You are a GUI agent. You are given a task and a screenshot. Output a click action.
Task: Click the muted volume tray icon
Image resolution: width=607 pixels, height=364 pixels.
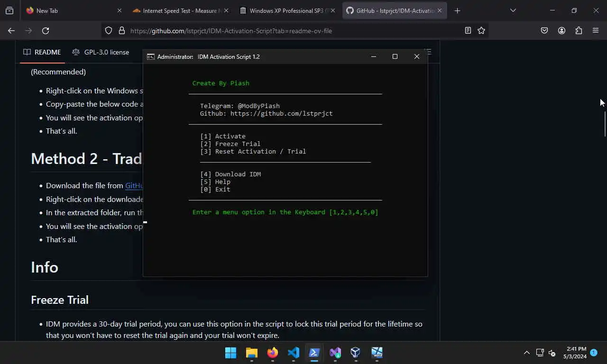[x=552, y=353]
